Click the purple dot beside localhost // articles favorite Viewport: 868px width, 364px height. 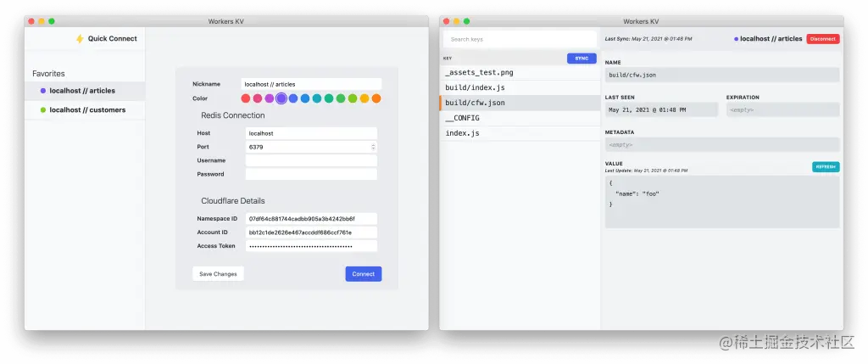[43, 91]
